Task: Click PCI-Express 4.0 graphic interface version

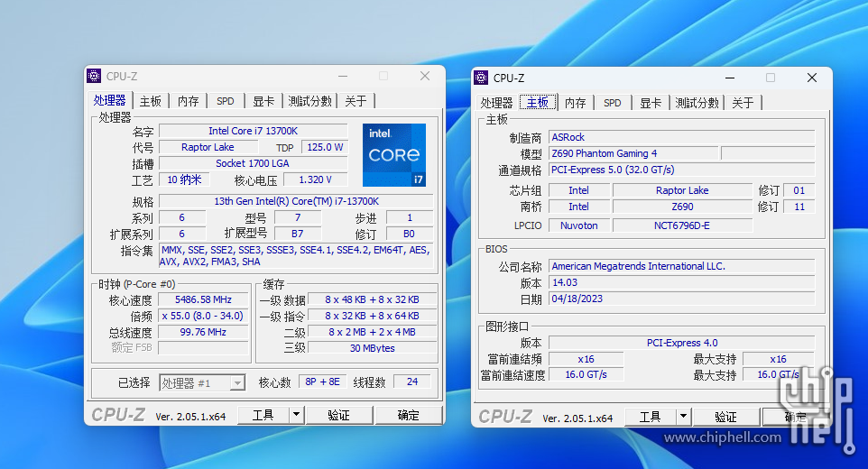Action: (682, 343)
